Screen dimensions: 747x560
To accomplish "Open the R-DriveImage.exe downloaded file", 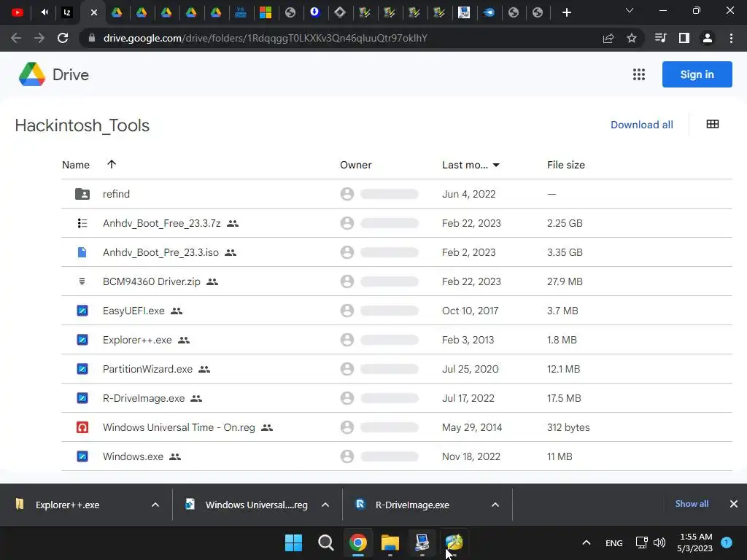I will [x=412, y=505].
